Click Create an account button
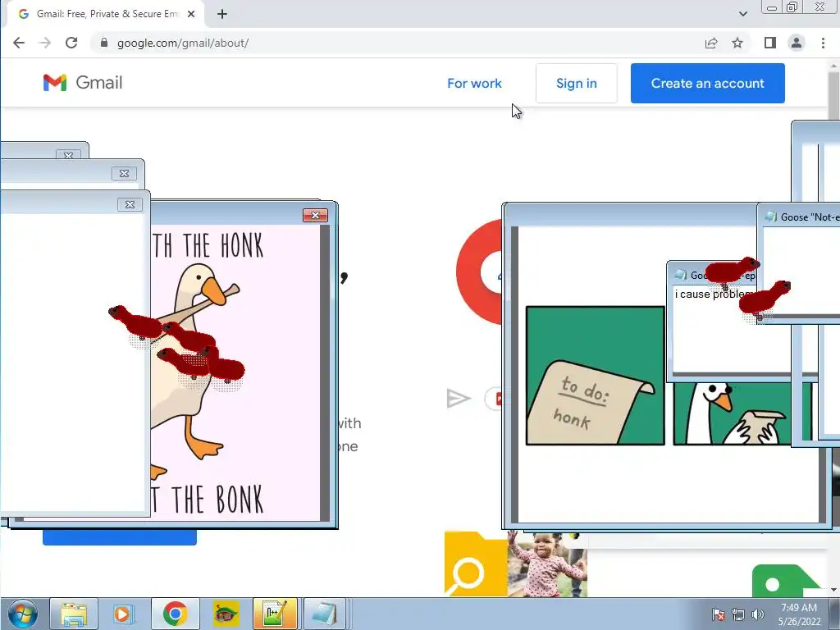 [x=708, y=83]
